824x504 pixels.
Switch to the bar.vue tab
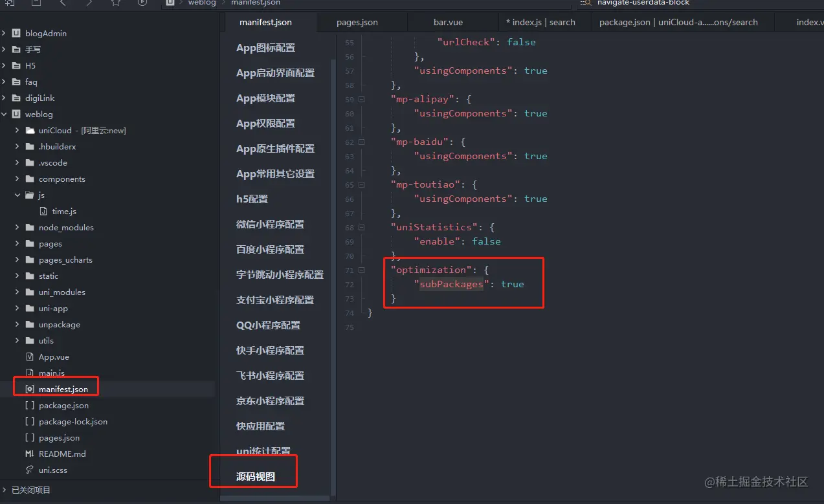pos(448,22)
